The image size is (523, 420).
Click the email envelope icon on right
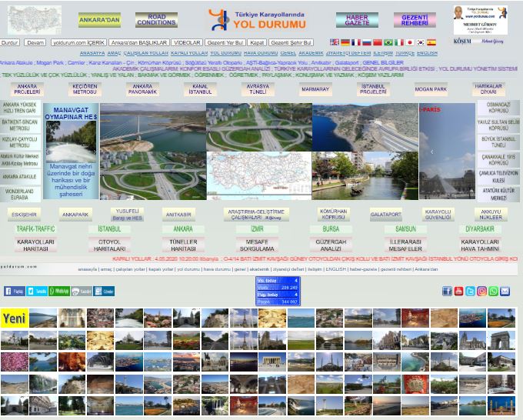click(505, 291)
